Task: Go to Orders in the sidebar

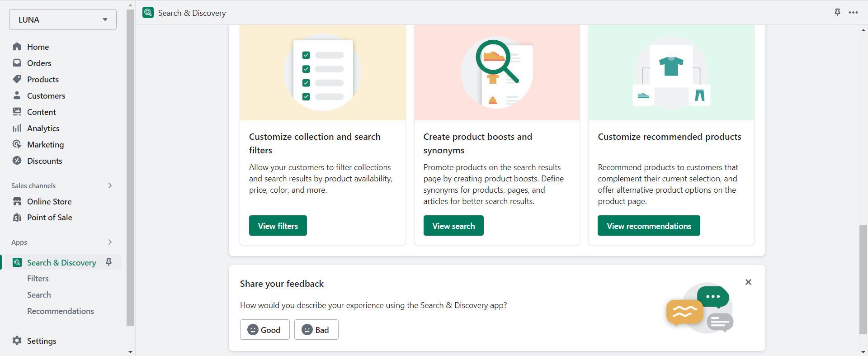Action: [x=39, y=63]
